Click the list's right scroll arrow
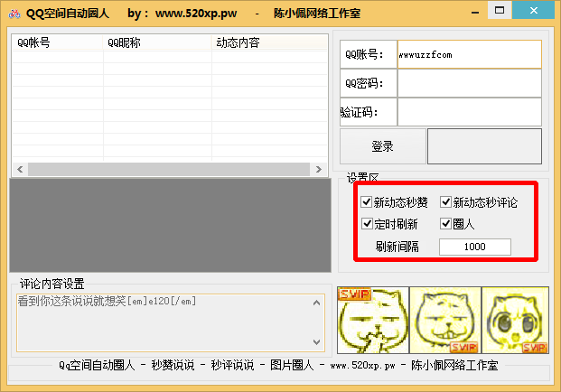The height and width of the screenshot is (392, 561). (318, 169)
